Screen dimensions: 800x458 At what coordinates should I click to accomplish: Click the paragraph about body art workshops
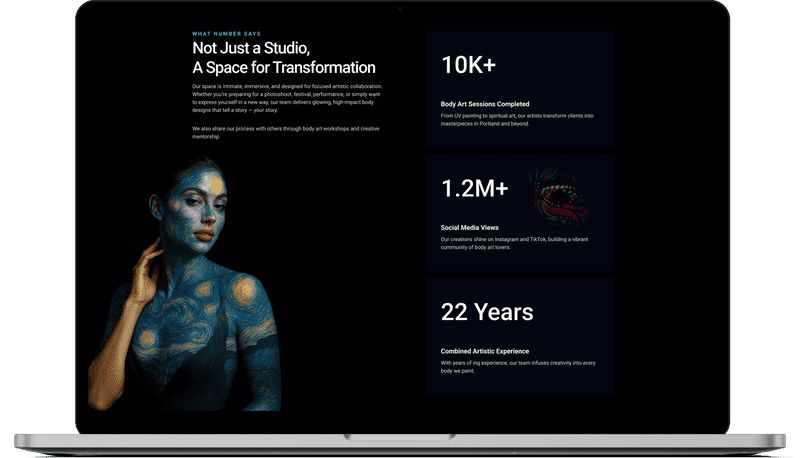click(x=286, y=133)
